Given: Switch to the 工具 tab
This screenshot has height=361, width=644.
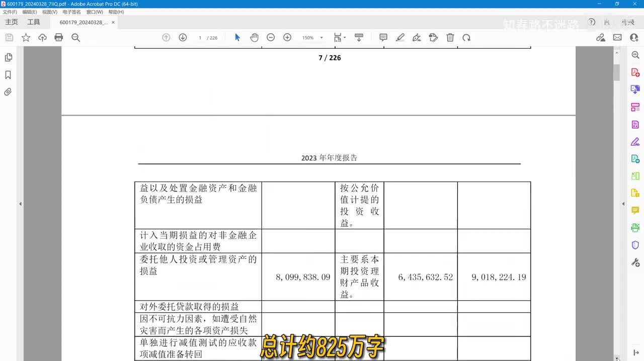Looking at the screenshot, I should 34,22.
